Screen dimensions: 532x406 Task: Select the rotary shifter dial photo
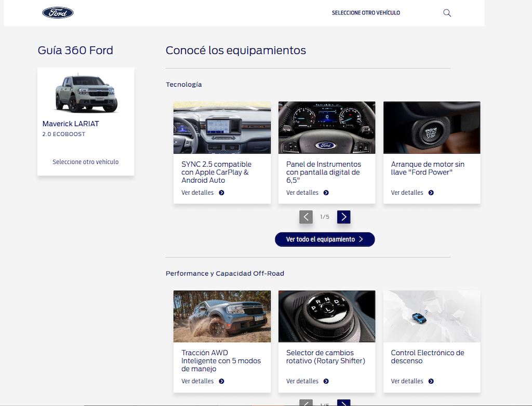pyautogui.click(x=327, y=316)
